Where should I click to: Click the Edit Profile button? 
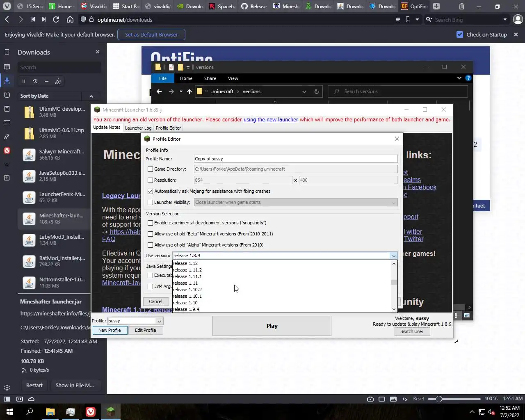point(145,330)
